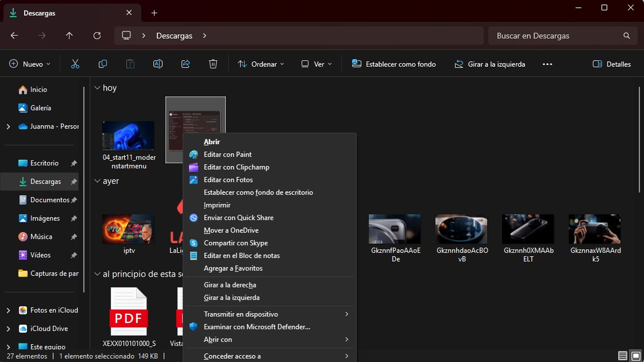
Task: Click the Microsoft Defender shield icon
Action: (194, 326)
